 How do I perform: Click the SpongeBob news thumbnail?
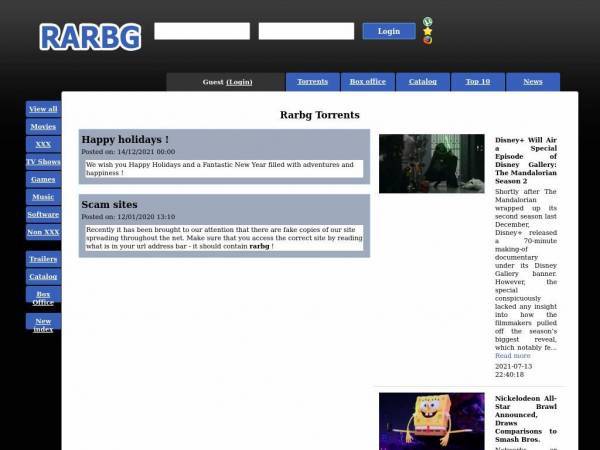coord(432,421)
